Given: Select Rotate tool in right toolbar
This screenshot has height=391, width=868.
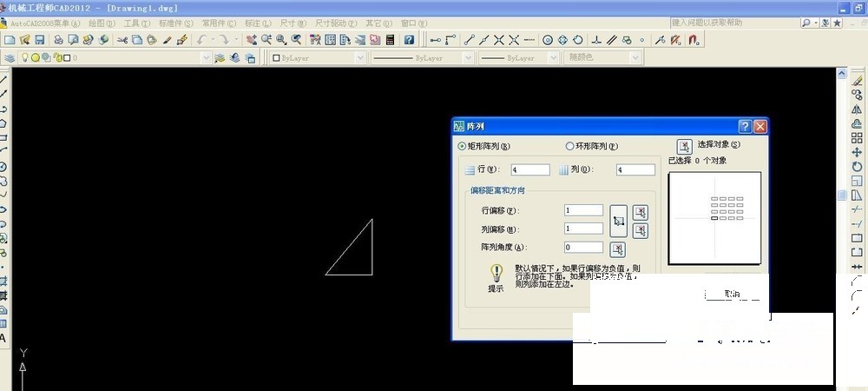Looking at the screenshot, I should 857,167.
